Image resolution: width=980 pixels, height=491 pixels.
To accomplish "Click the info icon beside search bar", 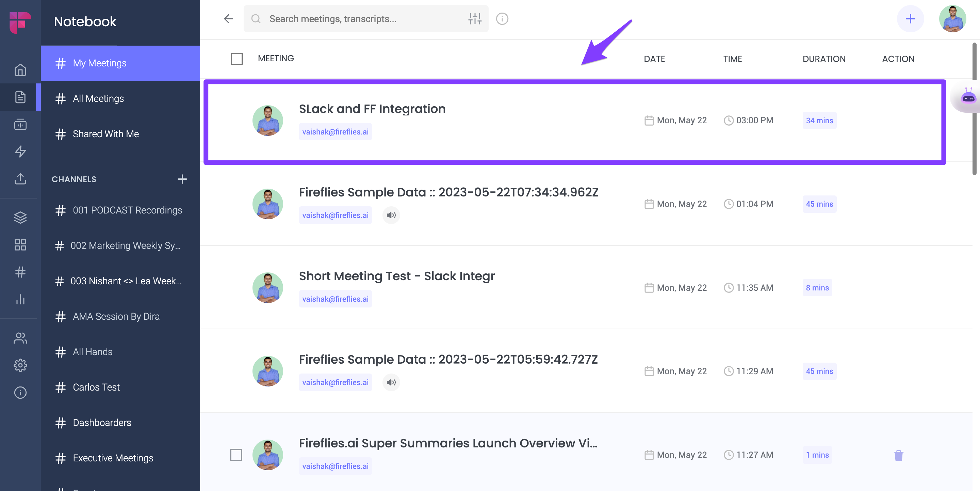I will 502,19.
